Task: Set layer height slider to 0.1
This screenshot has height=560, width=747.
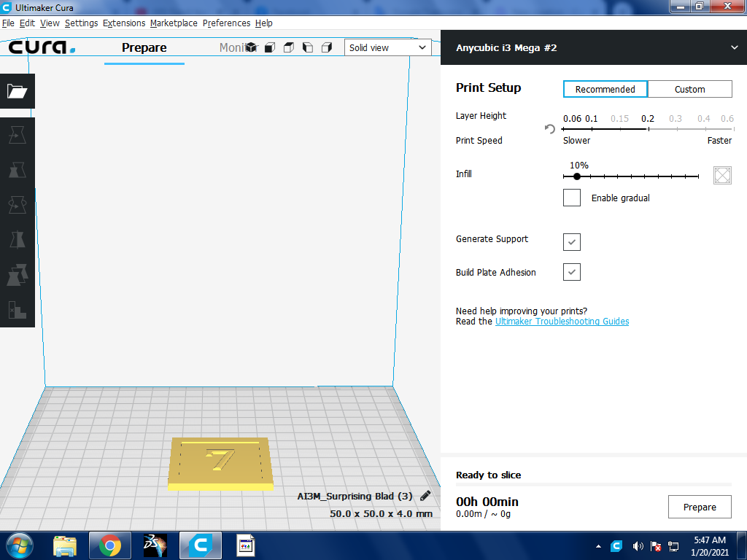Action: pyautogui.click(x=592, y=128)
